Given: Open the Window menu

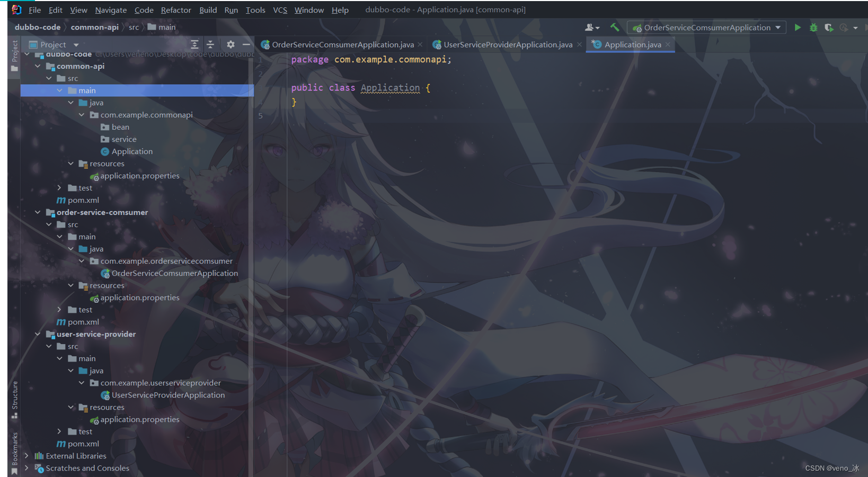Looking at the screenshot, I should (309, 10).
